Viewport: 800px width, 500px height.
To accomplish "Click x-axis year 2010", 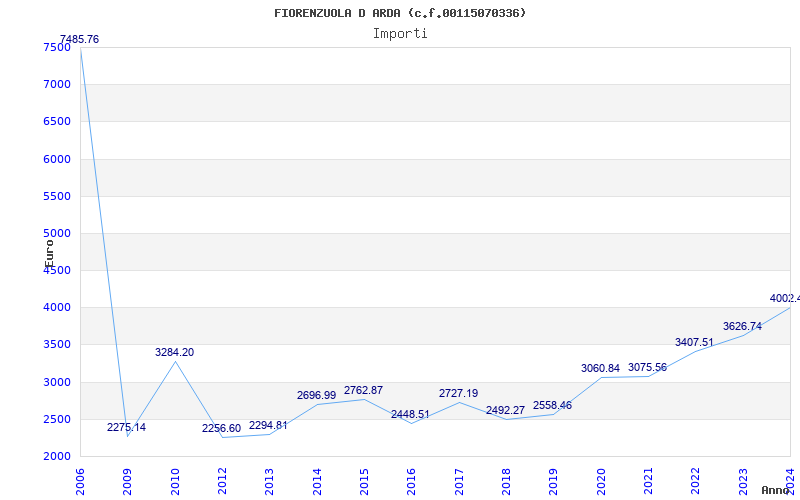I will 175,482.
